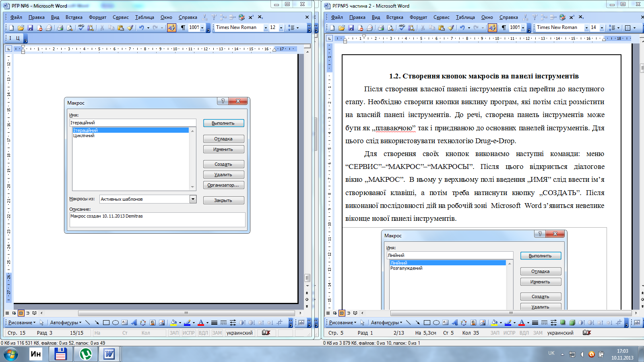The height and width of the screenshot is (362, 644).
Task: Open font size dropdown showing 12
Action: click(281, 28)
